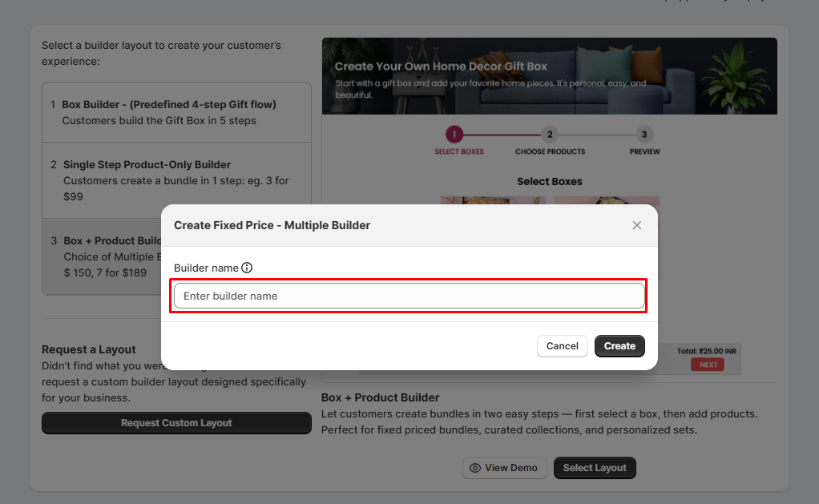Screen dimensions: 819x504
Task: Open View Demo with eye icon
Action: click(x=504, y=468)
